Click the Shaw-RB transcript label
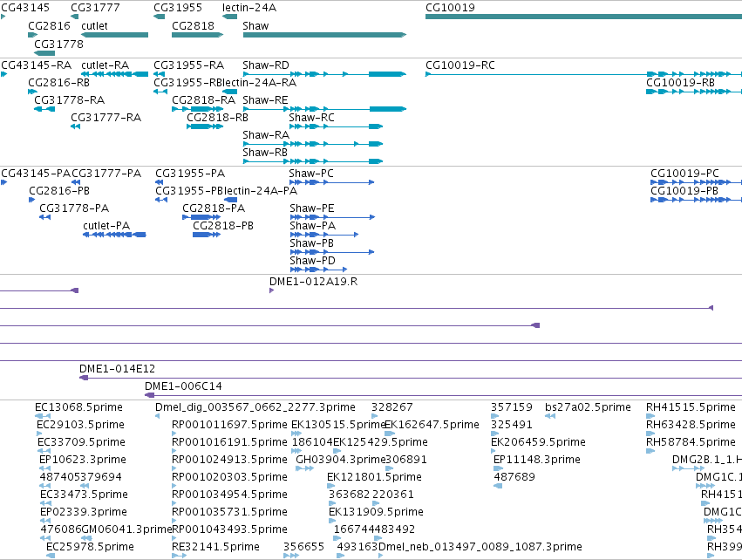The image size is (742, 560). 265,153
